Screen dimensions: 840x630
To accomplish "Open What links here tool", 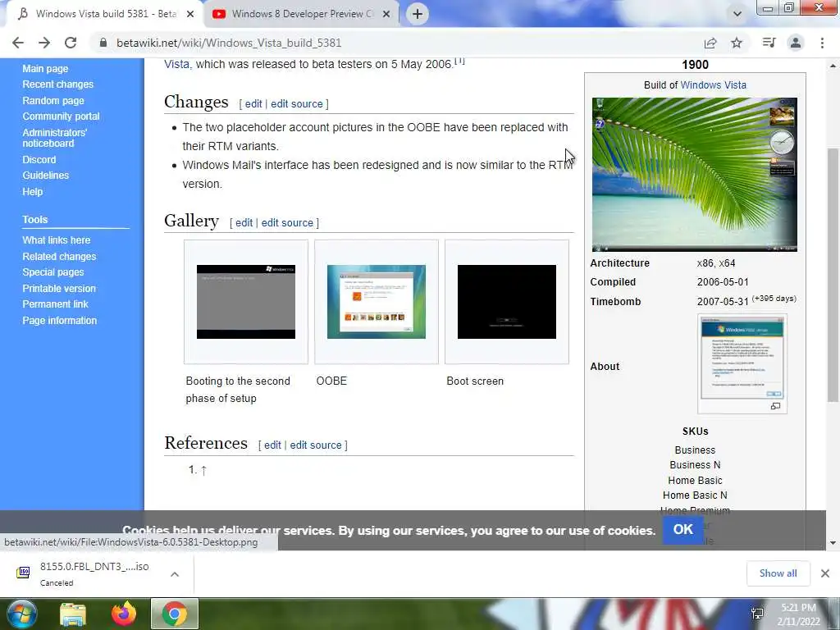I will [57, 240].
